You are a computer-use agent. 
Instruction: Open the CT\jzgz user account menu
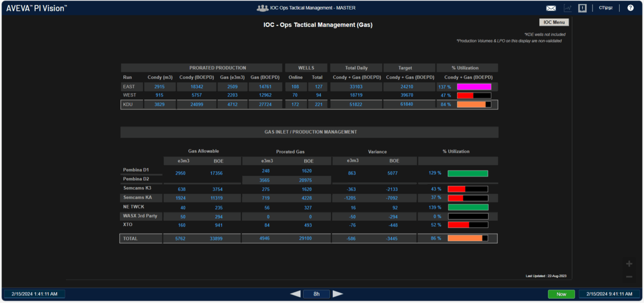(x=605, y=8)
